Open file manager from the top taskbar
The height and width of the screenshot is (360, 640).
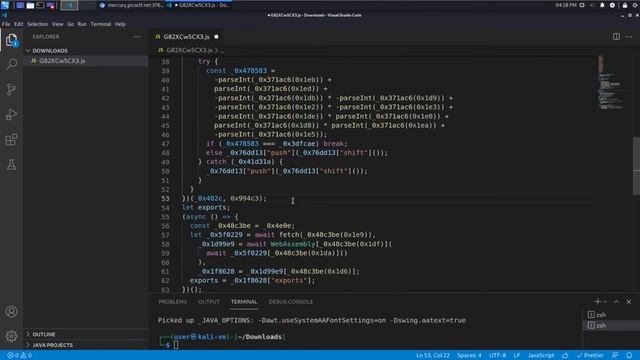click(30, 5)
